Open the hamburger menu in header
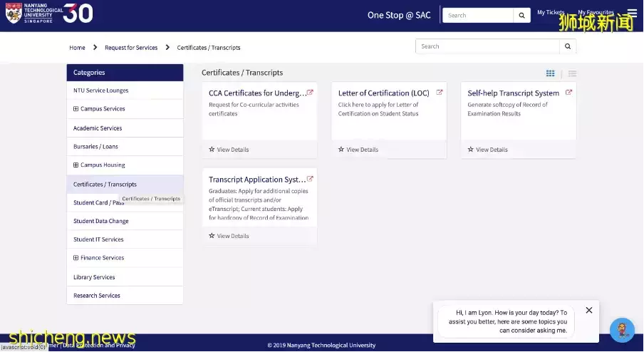This screenshot has width=644, height=352. (x=632, y=13)
